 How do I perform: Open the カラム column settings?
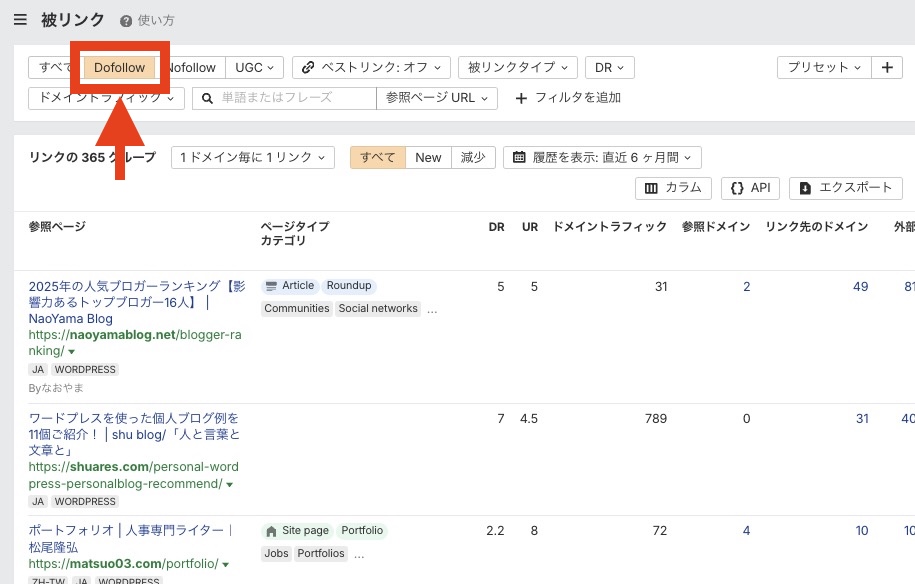tap(674, 188)
